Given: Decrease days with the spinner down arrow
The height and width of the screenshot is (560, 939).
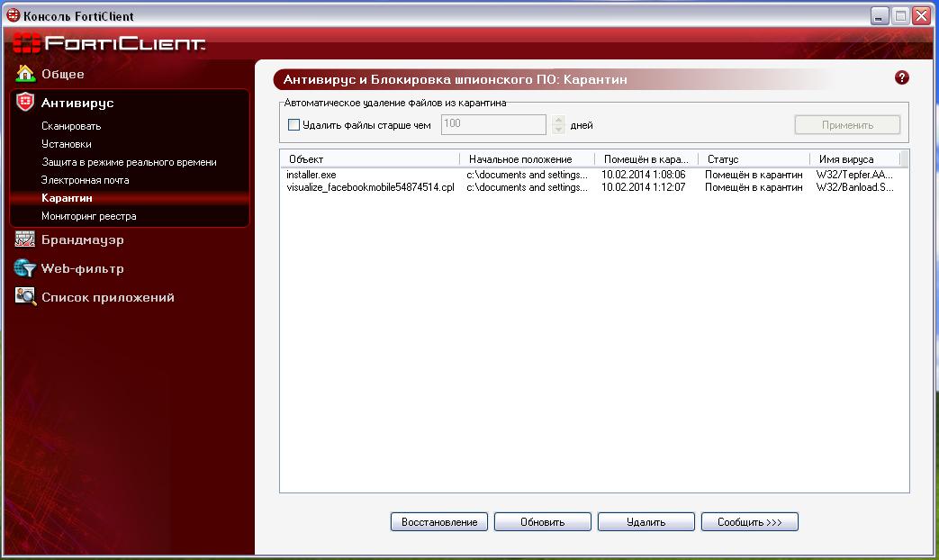Looking at the screenshot, I should (x=559, y=130).
